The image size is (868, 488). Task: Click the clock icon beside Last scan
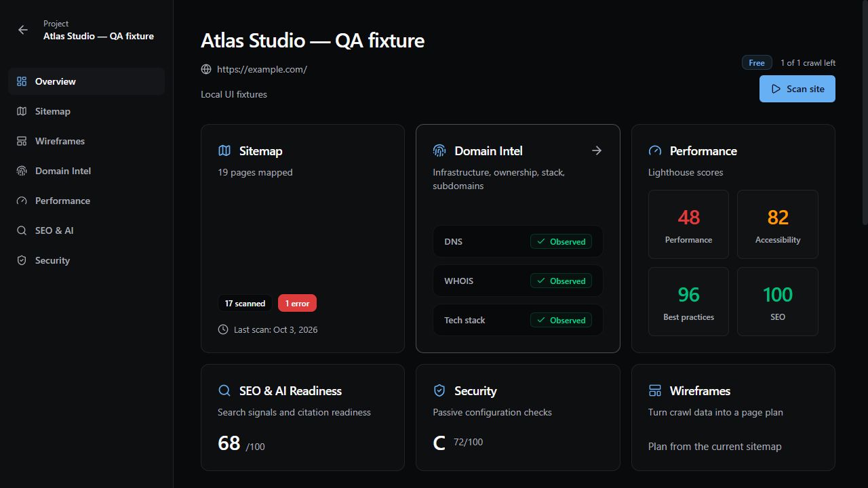click(223, 329)
